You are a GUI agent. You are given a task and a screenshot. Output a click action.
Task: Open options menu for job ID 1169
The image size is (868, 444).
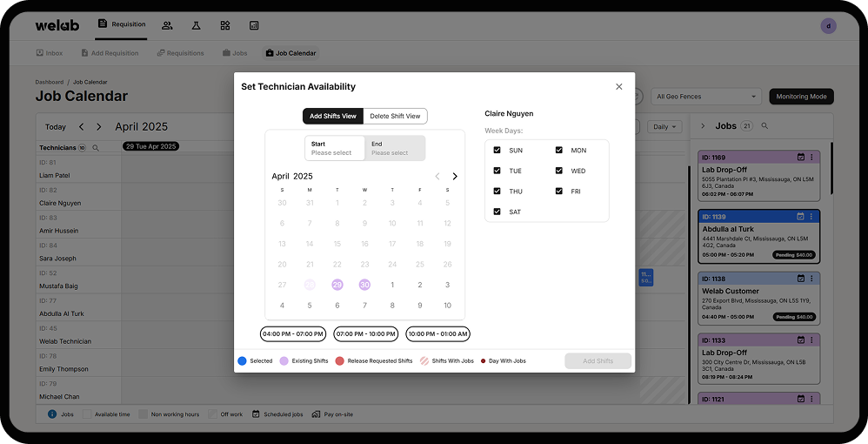[x=811, y=157]
